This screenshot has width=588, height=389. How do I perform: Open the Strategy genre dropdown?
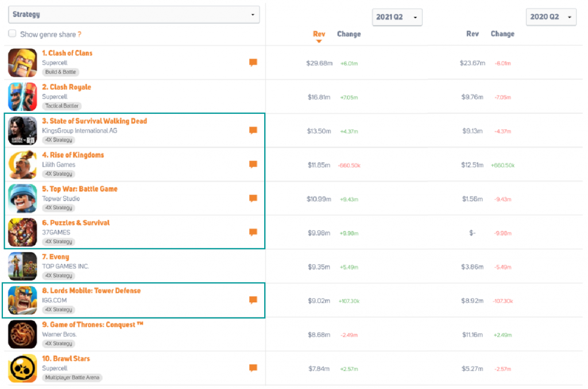coord(134,14)
